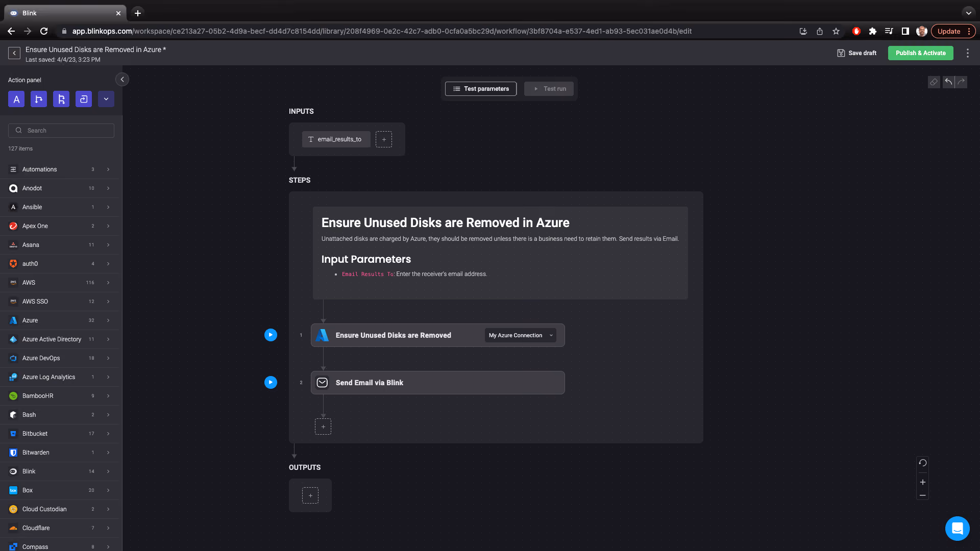
Task: Reset the canvas zoom
Action: 922,463
